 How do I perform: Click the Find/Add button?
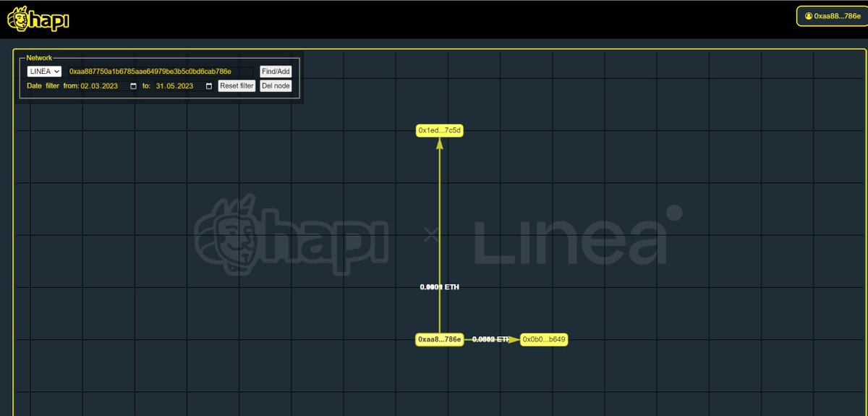click(x=276, y=72)
